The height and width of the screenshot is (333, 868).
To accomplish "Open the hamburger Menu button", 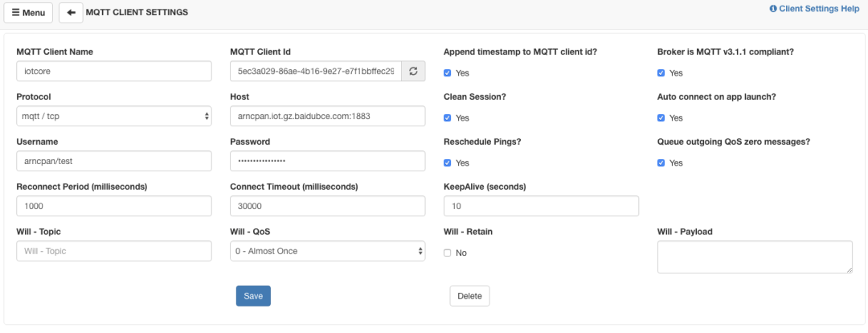I will 28,13.
